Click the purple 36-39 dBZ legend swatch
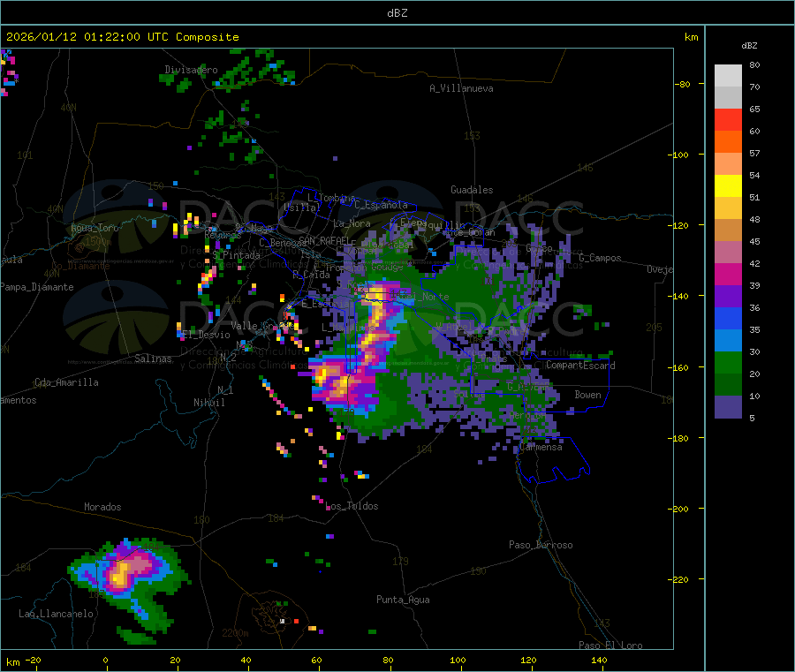The height and width of the screenshot is (672, 795). coord(728,297)
